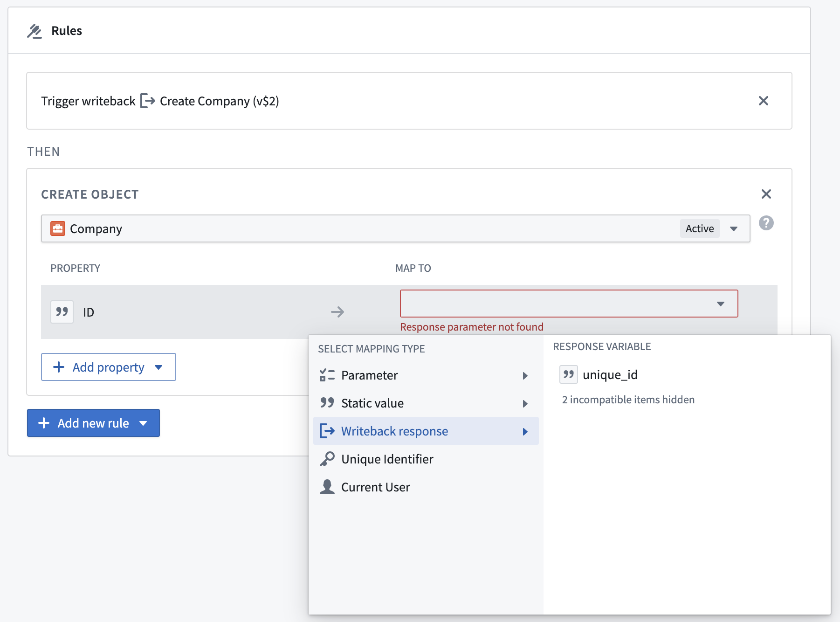Click the Active status badge

[700, 228]
